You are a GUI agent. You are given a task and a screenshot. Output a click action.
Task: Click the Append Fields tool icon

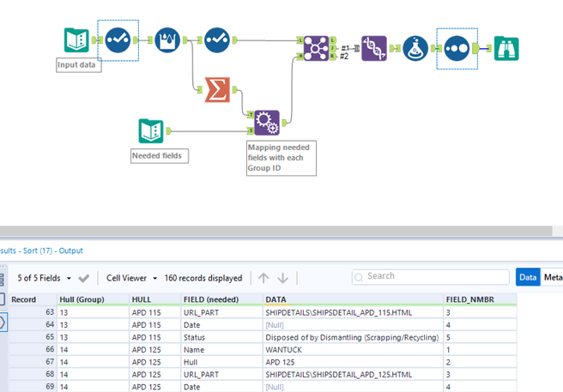pos(267,123)
